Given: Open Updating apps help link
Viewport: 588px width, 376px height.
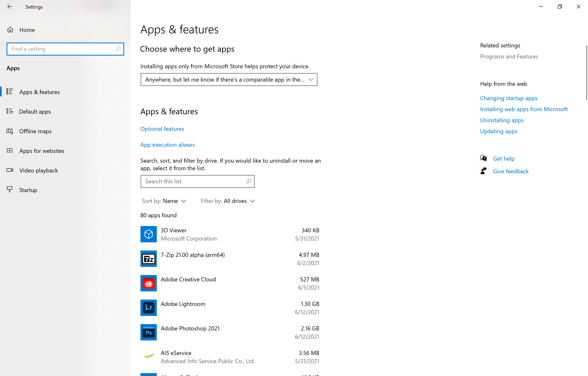Looking at the screenshot, I should click(499, 131).
